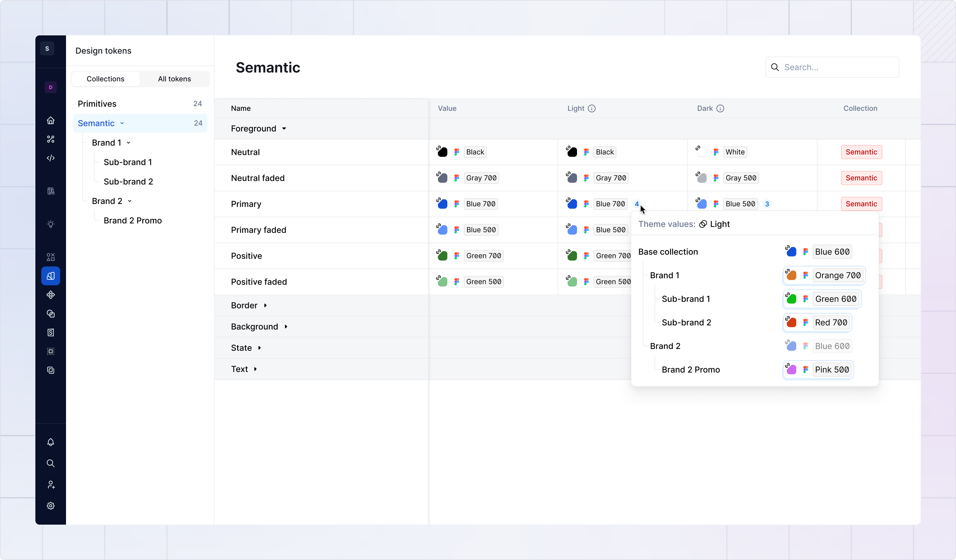956x560 pixels.
Task: Click the lightbulb ideas icon
Action: coord(50,224)
